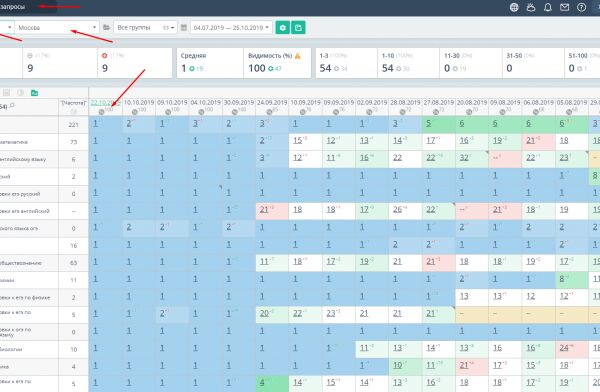Click position 14 in биологии row
Screen dimensions: 600x392
[x=430, y=348]
